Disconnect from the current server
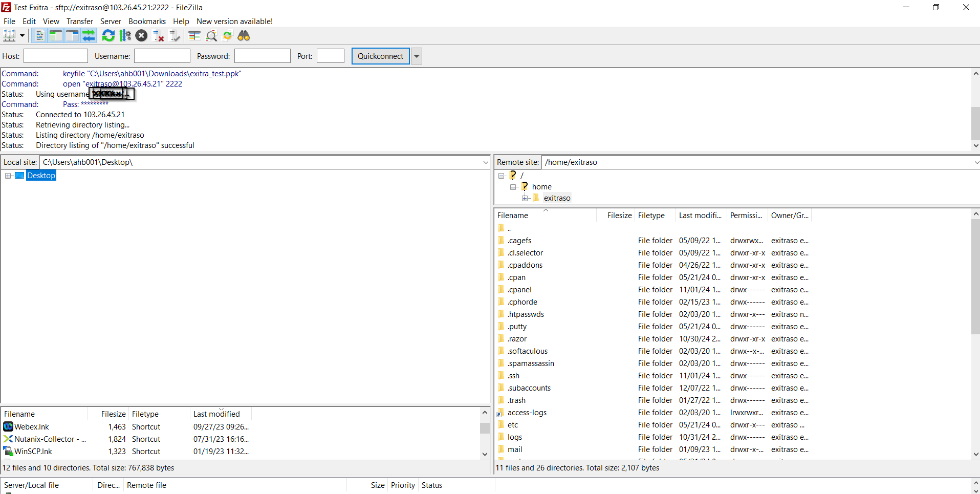This screenshot has height=494, width=980. [x=159, y=36]
